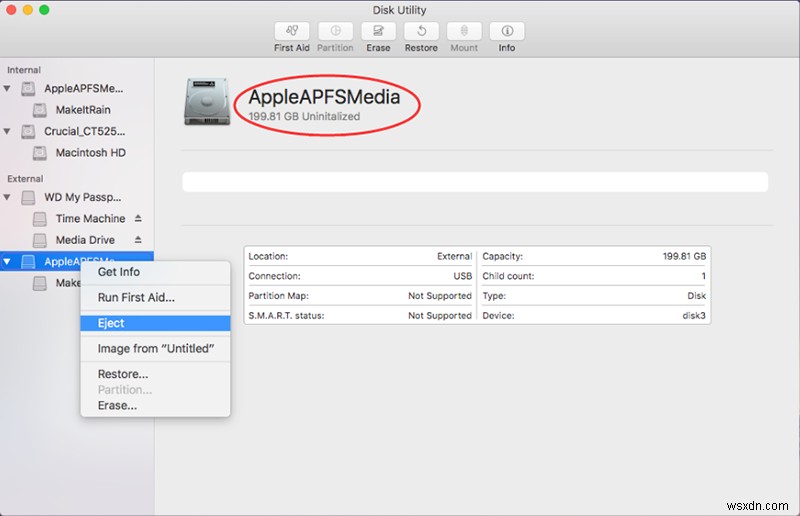
Task: Eject the Time Machine volume via eject icon
Action: click(138, 218)
